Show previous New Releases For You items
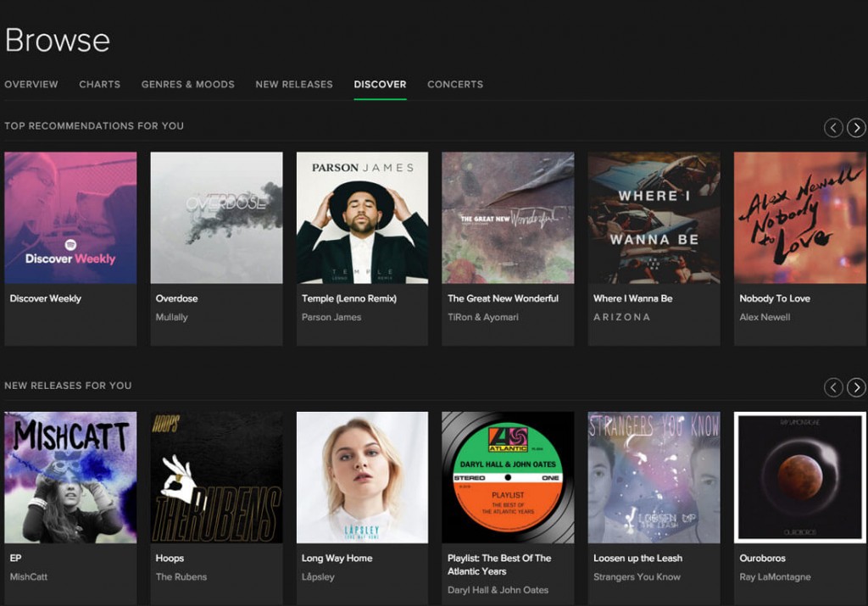The image size is (868, 606). (833, 387)
